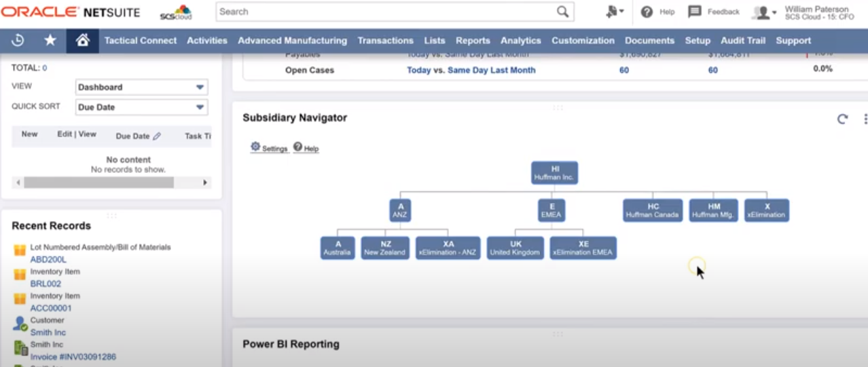Click the horizontal scrollbar in task list
The height and width of the screenshot is (367, 868).
click(98, 182)
